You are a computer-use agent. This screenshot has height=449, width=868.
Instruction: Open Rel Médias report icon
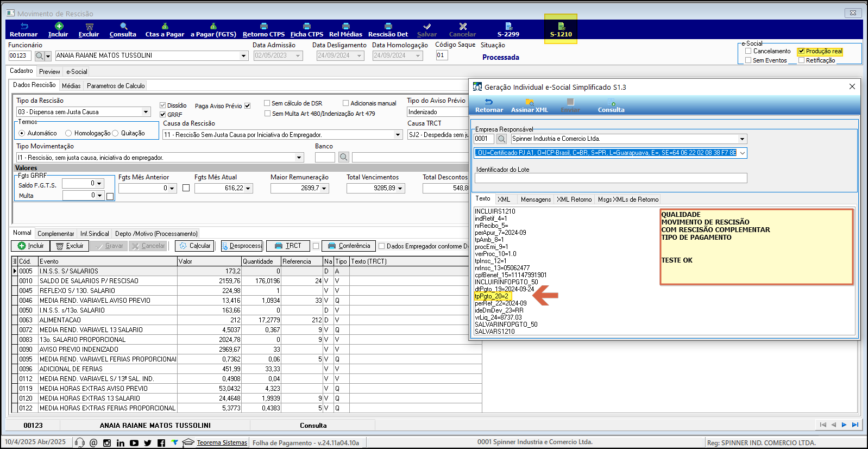pyautogui.click(x=345, y=30)
